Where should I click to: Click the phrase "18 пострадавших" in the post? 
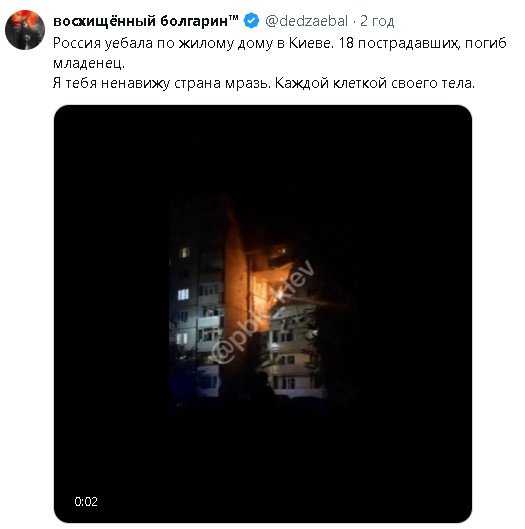tap(398, 43)
